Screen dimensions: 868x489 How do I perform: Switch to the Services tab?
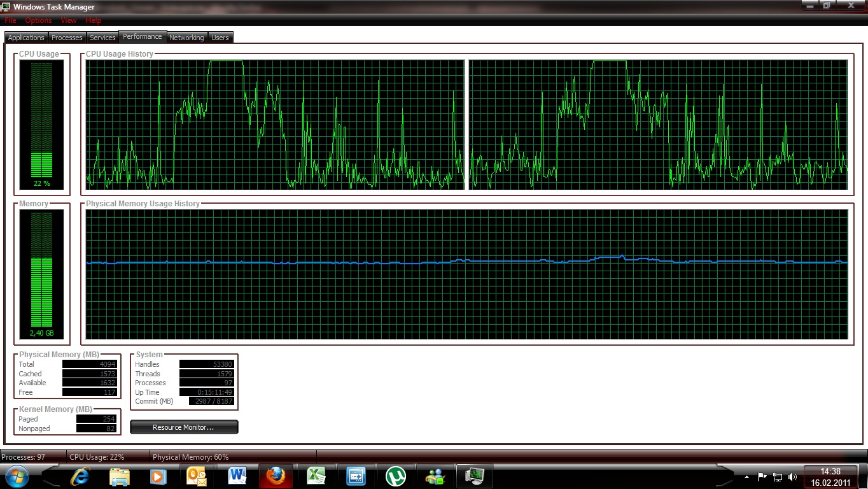(102, 38)
